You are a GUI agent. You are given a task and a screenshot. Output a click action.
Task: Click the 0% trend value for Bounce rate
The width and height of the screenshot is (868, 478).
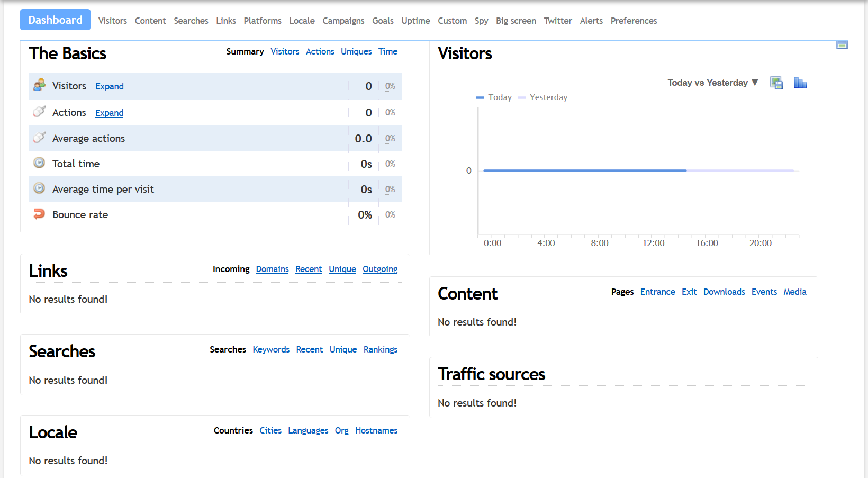(x=390, y=214)
